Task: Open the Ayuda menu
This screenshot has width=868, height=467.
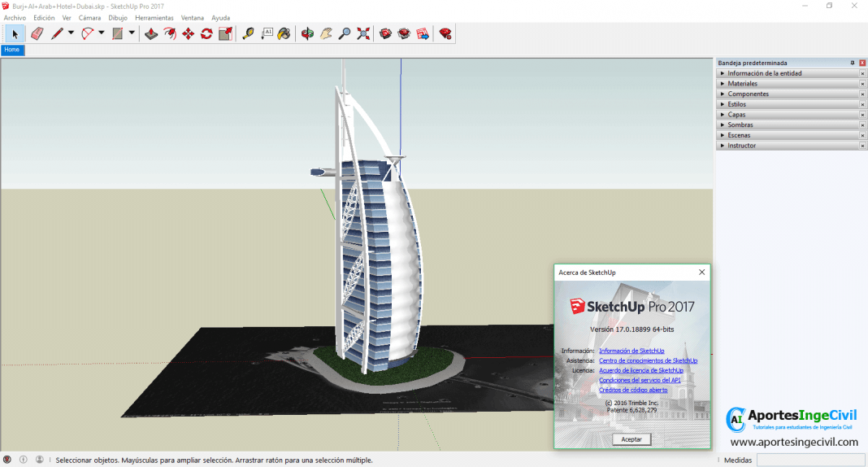Action: tap(220, 18)
